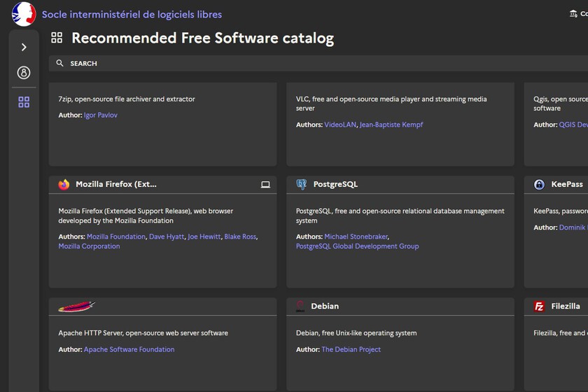Follow the Jean-Baptiste Kempf link

[391, 125]
